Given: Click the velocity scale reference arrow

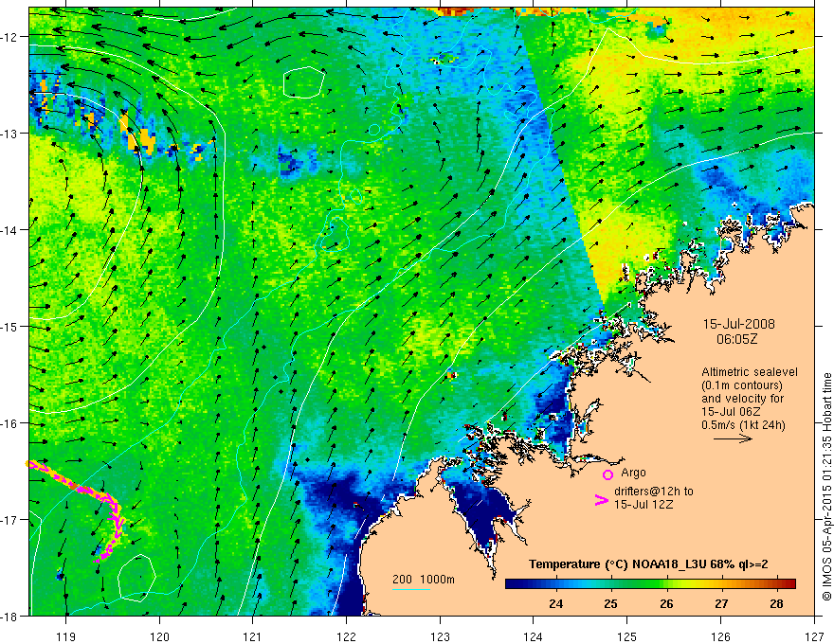Looking at the screenshot, I should (733, 438).
